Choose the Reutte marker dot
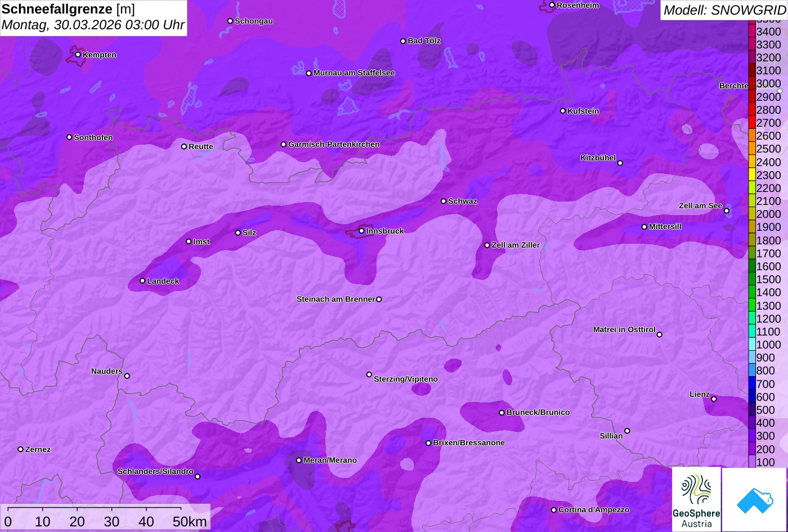 click(x=183, y=146)
